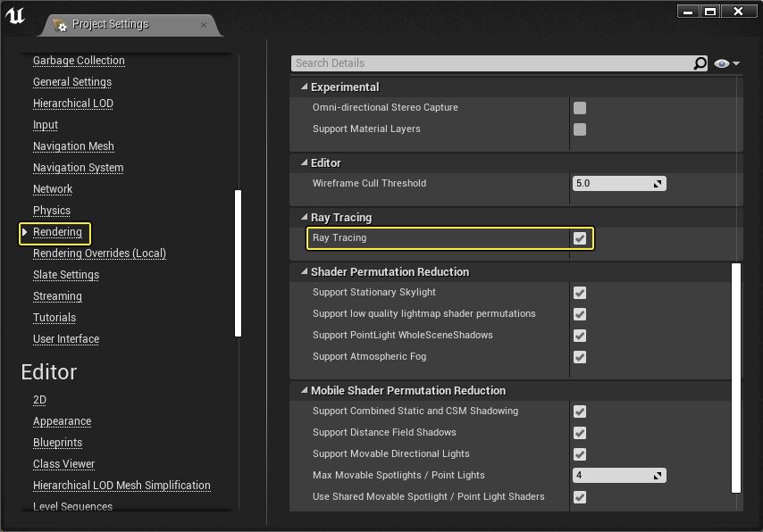Toggle Support Atmospheric Fog off

point(580,356)
